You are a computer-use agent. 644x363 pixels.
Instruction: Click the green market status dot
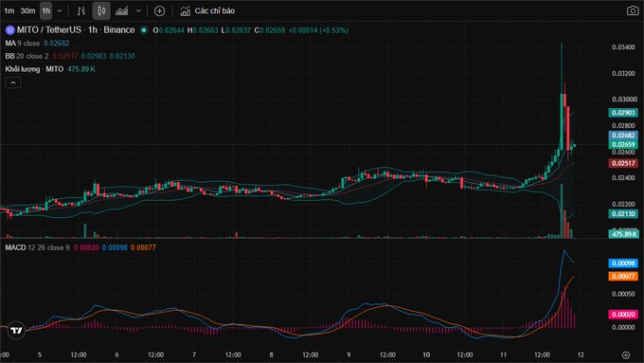144,30
